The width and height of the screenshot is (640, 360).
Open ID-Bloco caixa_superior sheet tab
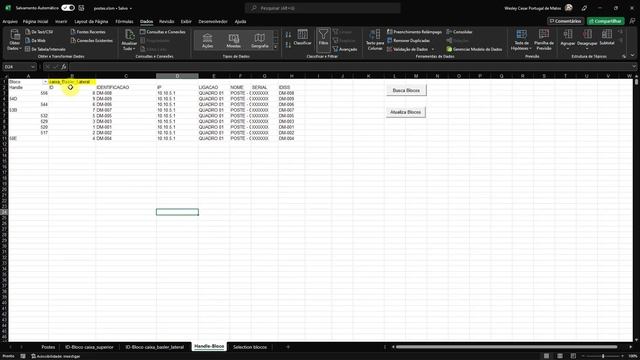pyautogui.click(x=89, y=347)
